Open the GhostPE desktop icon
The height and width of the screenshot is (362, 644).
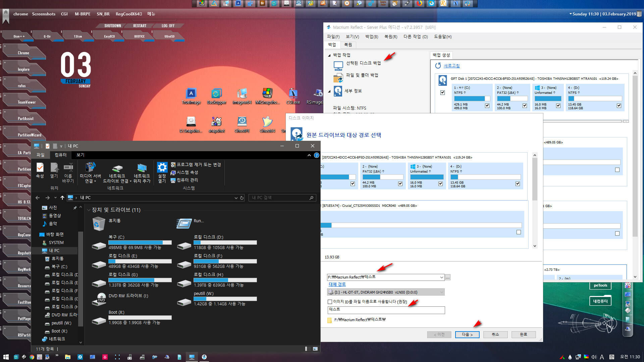tap(242, 124)
